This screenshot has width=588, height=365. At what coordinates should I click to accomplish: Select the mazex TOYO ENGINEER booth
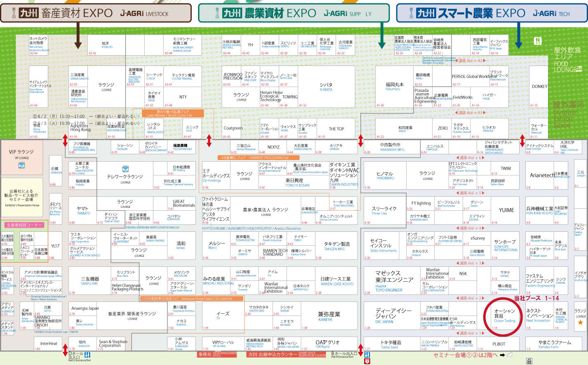392,281
